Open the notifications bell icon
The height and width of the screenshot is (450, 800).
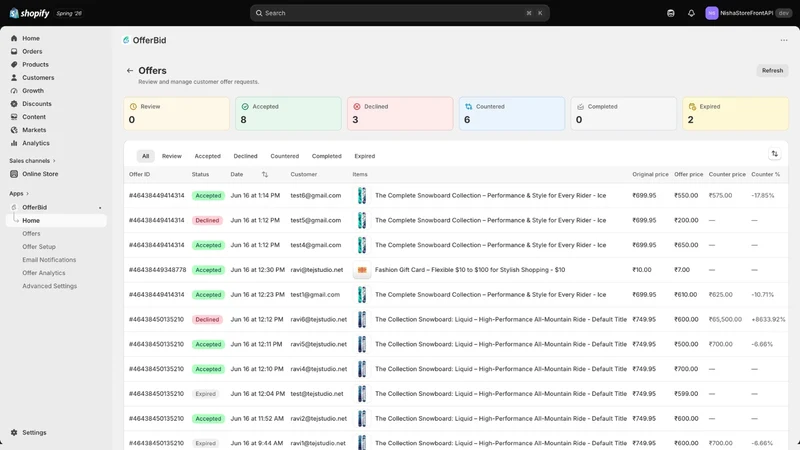pos(691,13)
